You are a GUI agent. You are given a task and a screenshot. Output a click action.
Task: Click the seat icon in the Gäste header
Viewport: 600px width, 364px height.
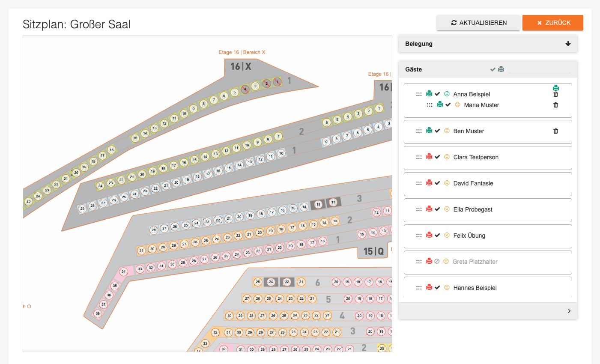pos(501,69)
